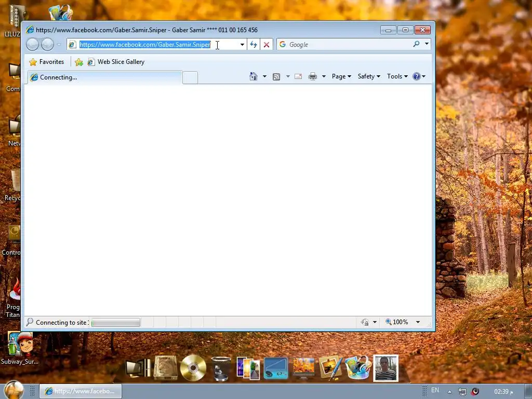Click the Protected Mode security zone icon
This screenshot has height=399, width=532.
click(365, 322)
